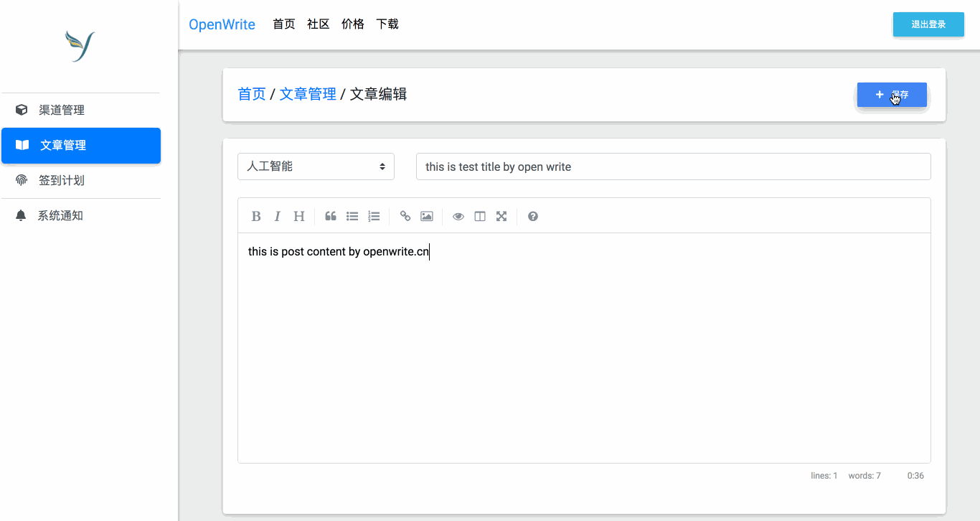Insert an image into the post
The width and height of the screenshot is (980, 521).
426,215
